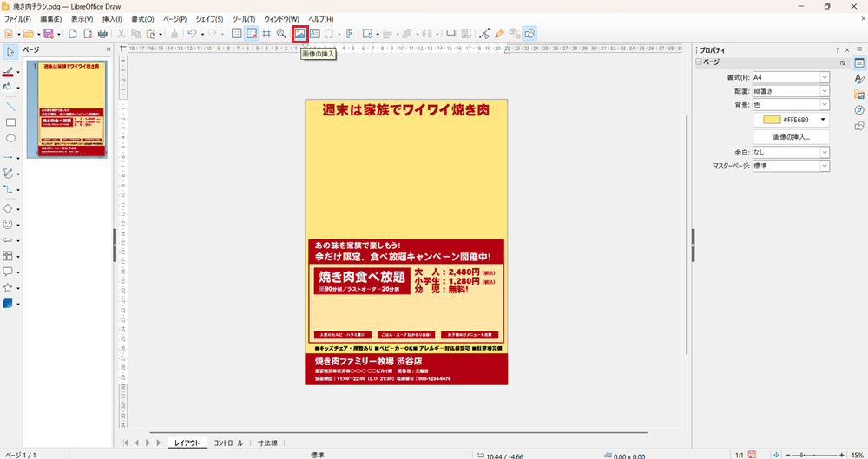The height and width of the screenshot is (459, 868).
Task: Click the Insert Image toolbar icon
Action: pyautogui.click(x=299, y=34)
